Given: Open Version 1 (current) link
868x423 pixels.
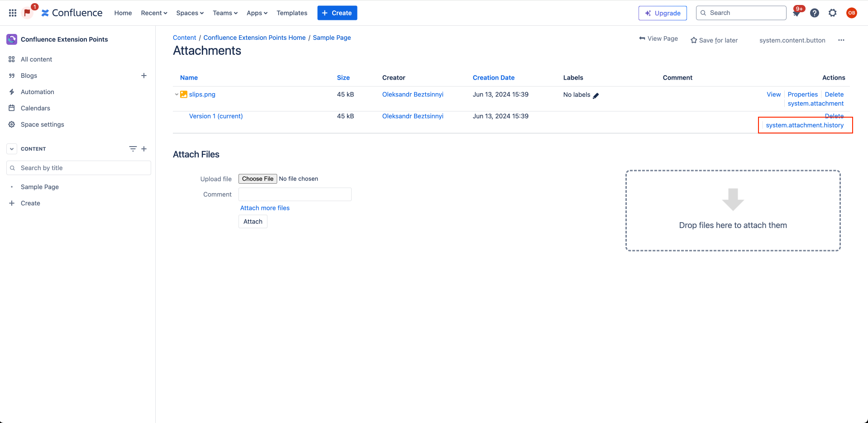Looking at the screenshot, I should click(216, 116).
